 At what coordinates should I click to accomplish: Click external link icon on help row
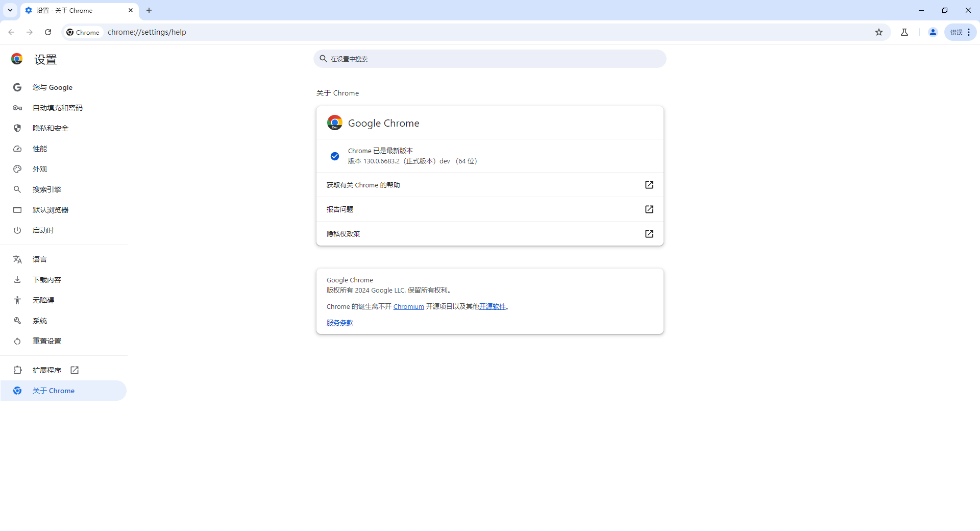(649, 185)
